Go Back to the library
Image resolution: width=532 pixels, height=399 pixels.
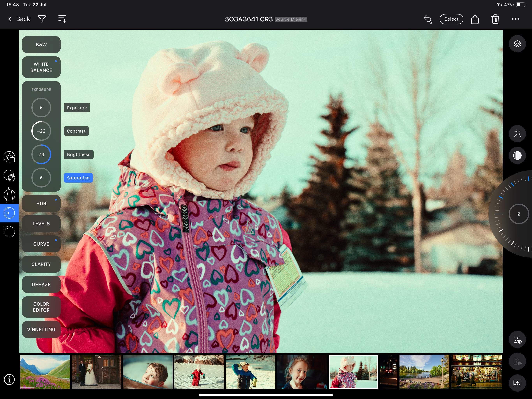19,19
